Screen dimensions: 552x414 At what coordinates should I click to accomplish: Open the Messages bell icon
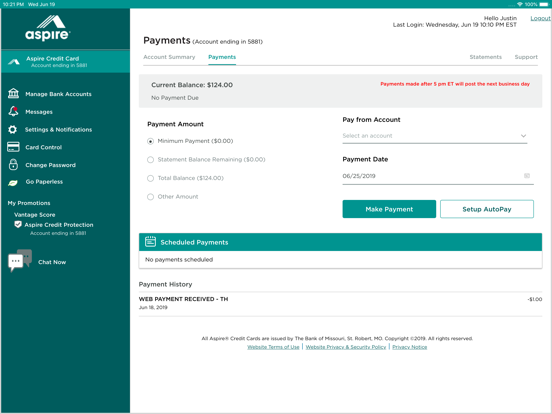[x=13, y=111]
